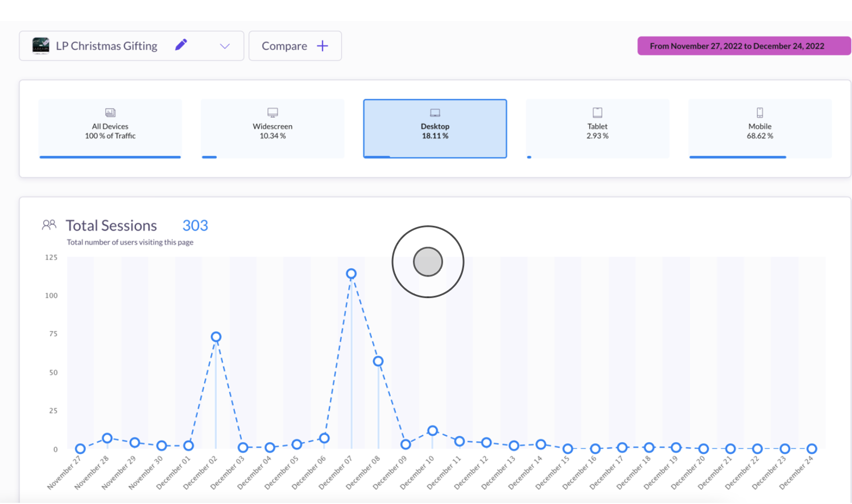
Task: Click the November 28 data point
Action: click(107, 438)
